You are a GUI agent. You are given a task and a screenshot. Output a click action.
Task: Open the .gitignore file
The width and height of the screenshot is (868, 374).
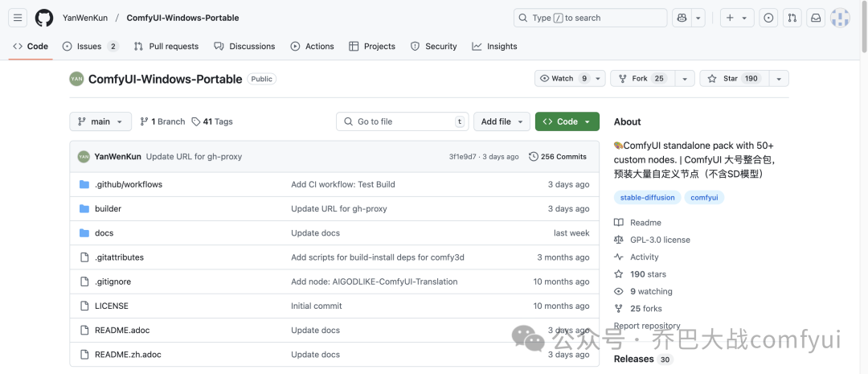tap(113, 282)
